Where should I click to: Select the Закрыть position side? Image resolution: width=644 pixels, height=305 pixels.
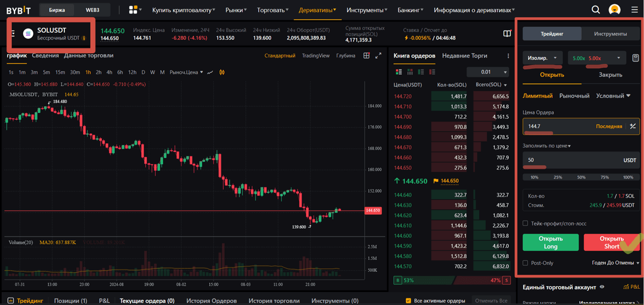point(610,75)
